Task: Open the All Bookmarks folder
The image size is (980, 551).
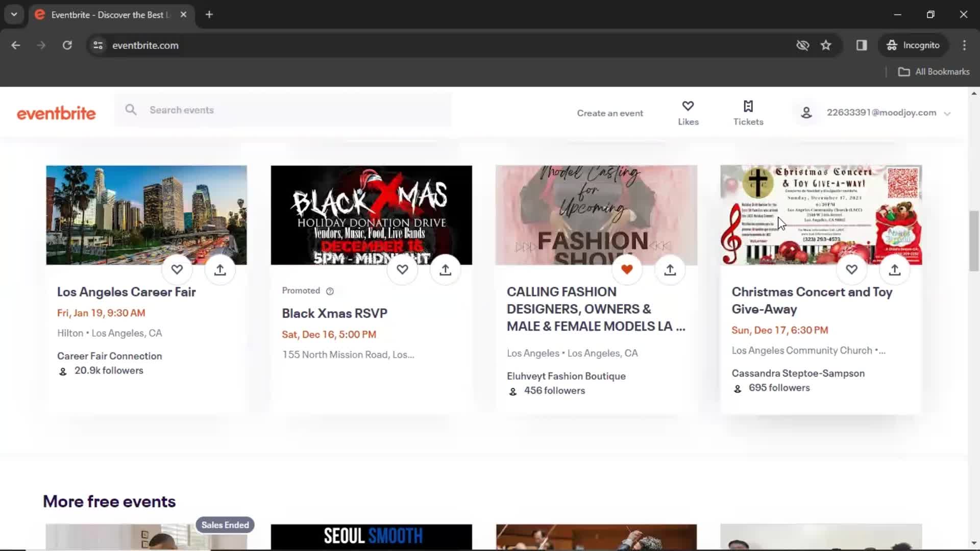Action: 934,72
